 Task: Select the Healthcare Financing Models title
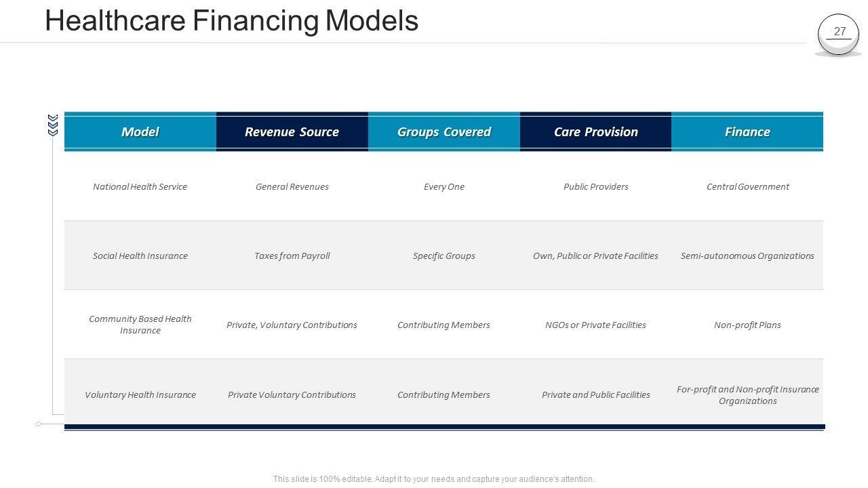coord(231,21)
